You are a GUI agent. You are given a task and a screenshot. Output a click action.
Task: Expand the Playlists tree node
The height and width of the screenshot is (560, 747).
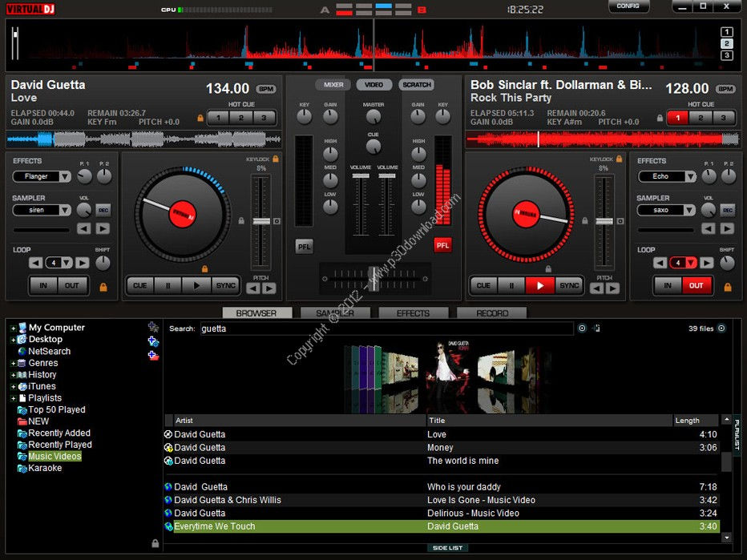click(13, 399)
